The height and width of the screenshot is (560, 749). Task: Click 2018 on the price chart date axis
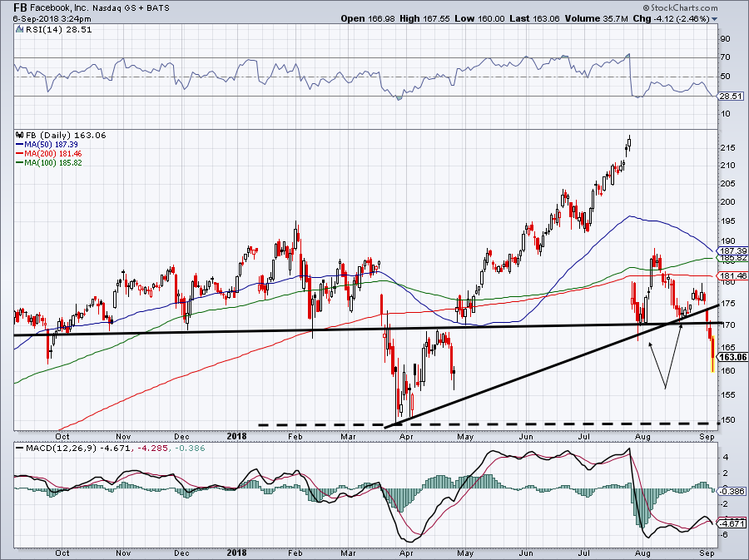[x=237, y=436]
